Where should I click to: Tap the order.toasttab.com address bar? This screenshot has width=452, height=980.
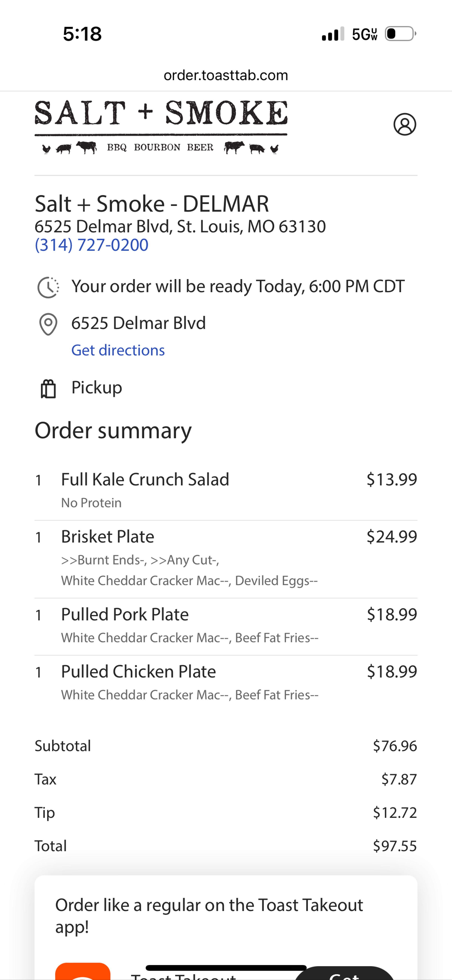point(226,75)
